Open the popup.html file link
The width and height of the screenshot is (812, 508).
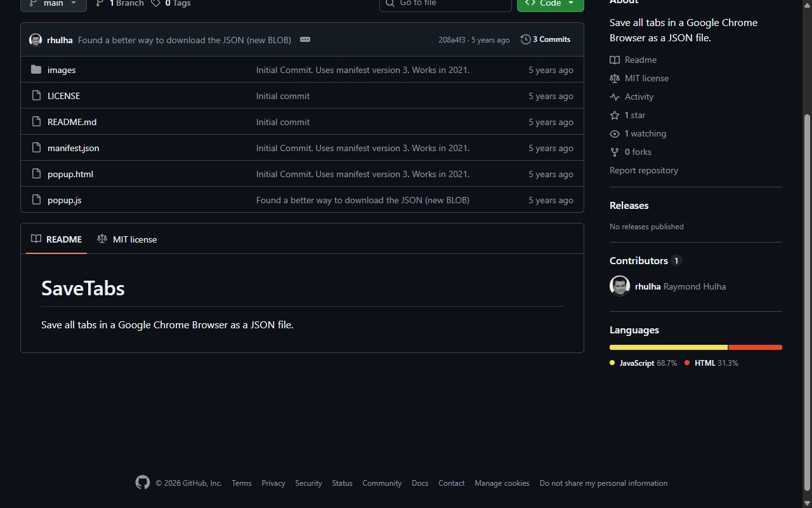[70, 174]
